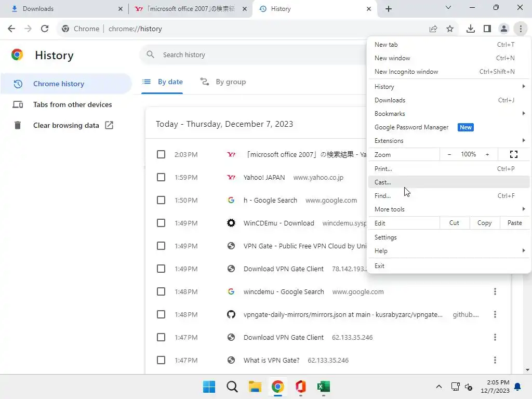
Task: Open Excel from taskbar
Action: (x=323, y=387)
